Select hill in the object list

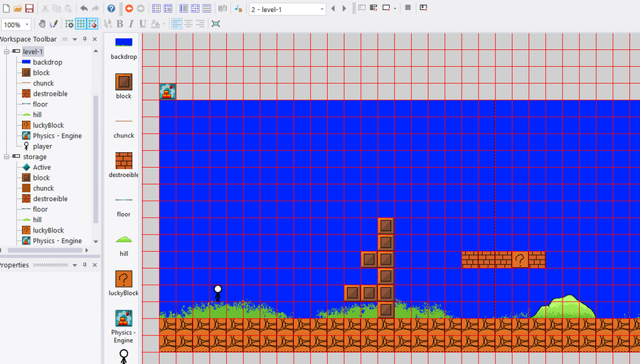124,246
